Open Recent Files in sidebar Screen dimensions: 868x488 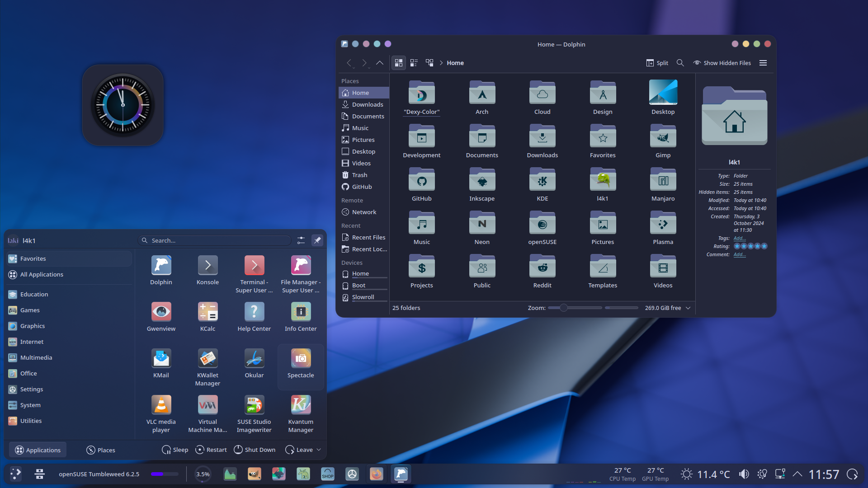[363, 237]
